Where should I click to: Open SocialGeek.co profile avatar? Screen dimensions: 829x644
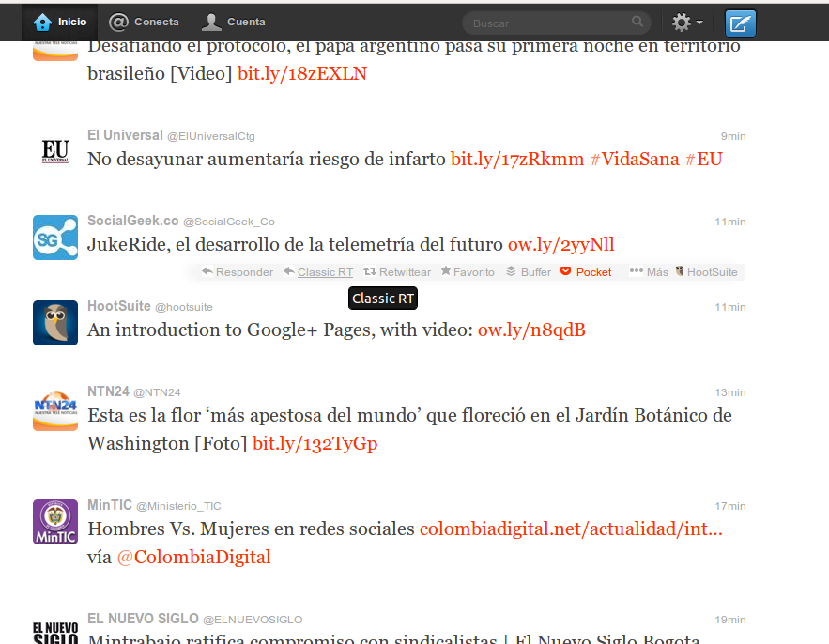pos(55,238)
